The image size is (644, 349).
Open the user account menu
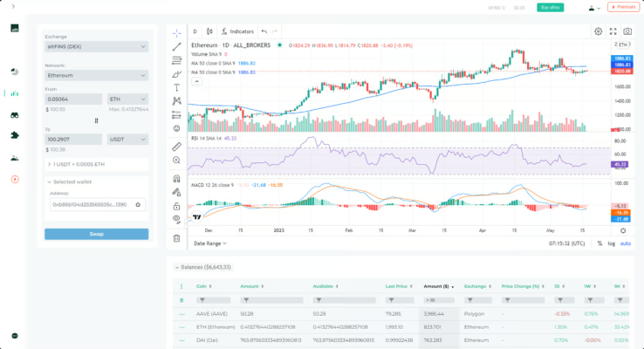(x=594, y=8)
